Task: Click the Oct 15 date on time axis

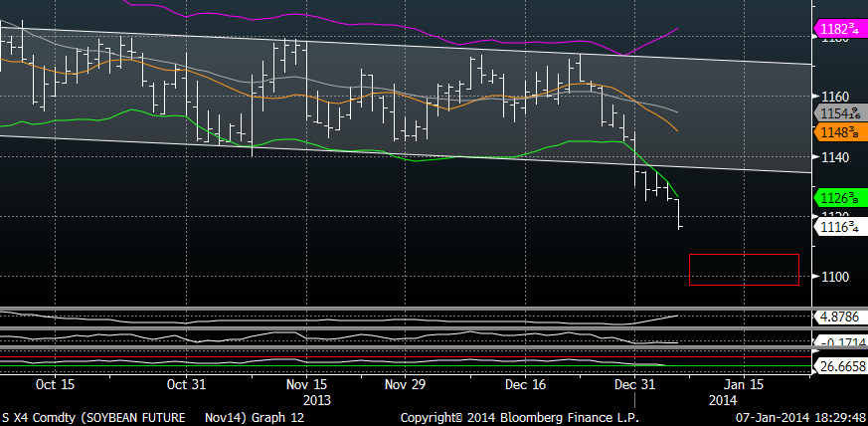Action: point(56,384)
